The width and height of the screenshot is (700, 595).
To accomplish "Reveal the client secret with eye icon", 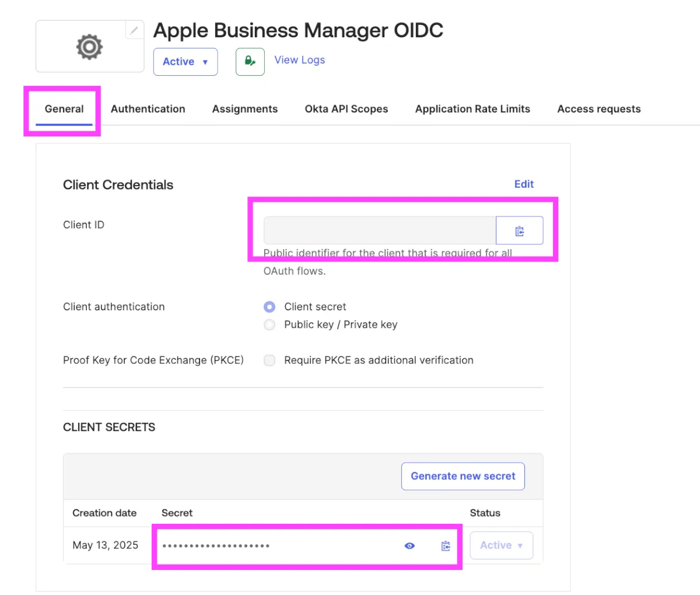I will tap(409, 546).
